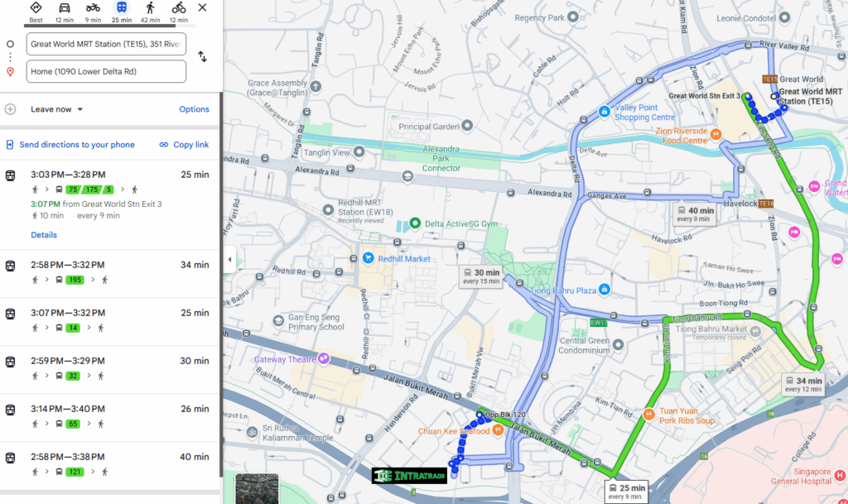848x504 pixels.
Task: Click the Regency Park pin
Action: click(x=573, y=17)
